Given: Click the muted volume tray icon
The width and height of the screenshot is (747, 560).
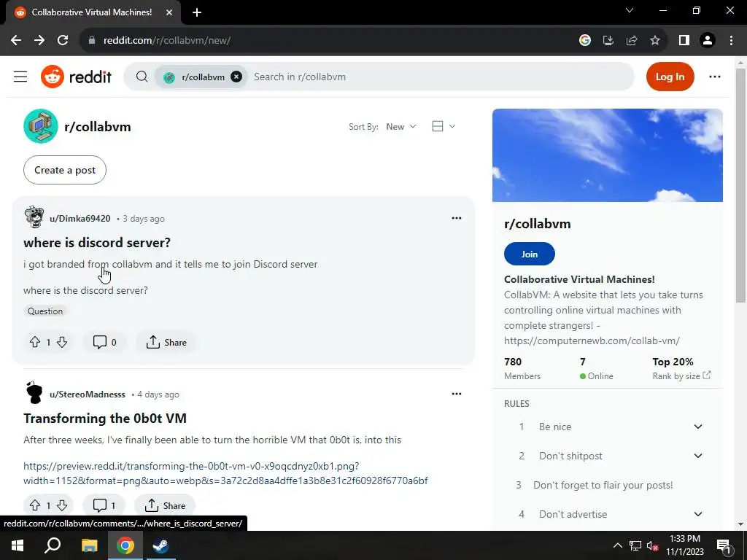Looking at the screenshot, I should [x=653, y=545].
